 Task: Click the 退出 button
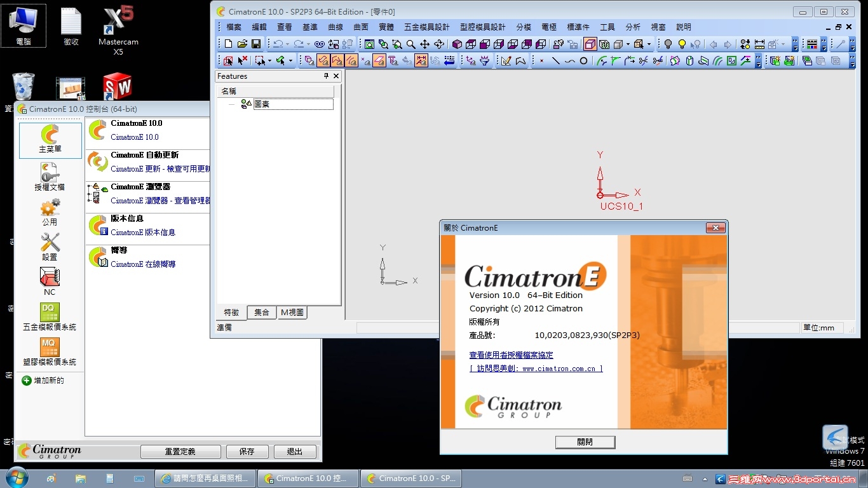[295, 451]
